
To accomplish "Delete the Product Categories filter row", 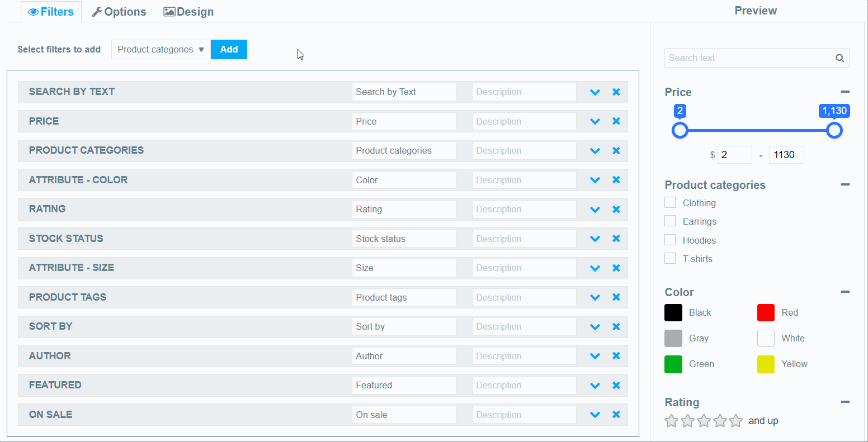I will coord(616,151).
